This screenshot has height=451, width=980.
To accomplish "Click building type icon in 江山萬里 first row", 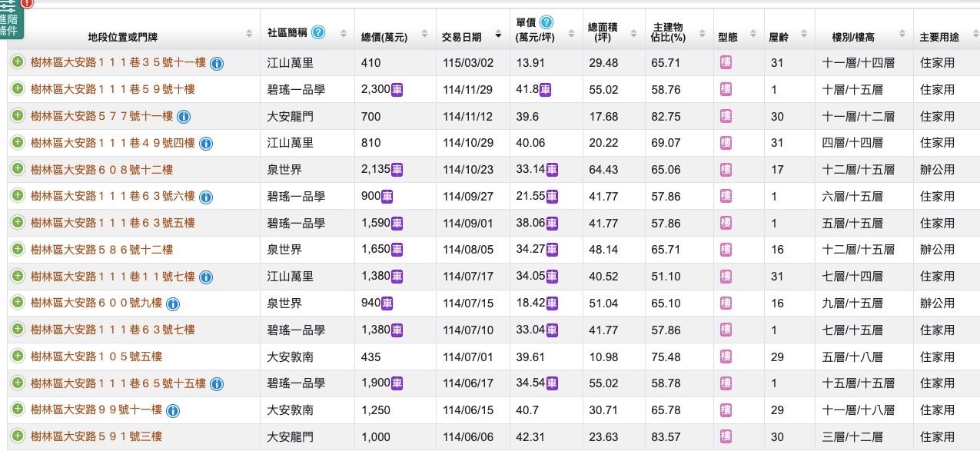I will (x=726, y=63).
